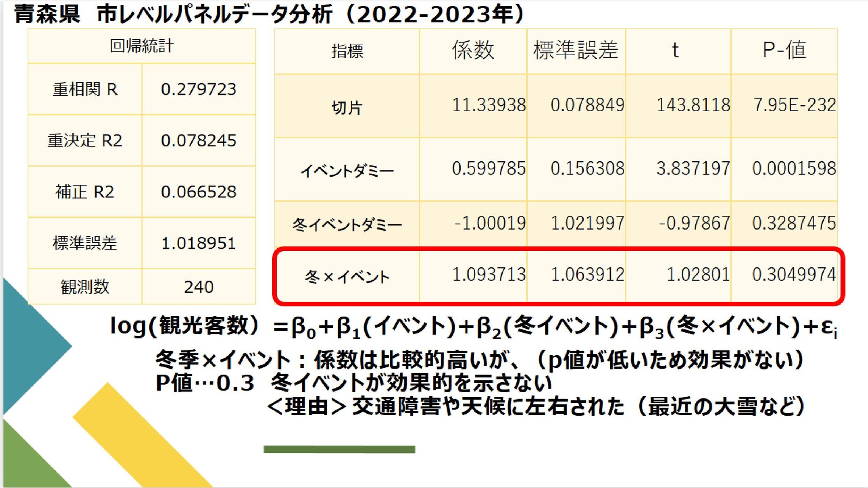Click the dark green horizontal bar

339,449
